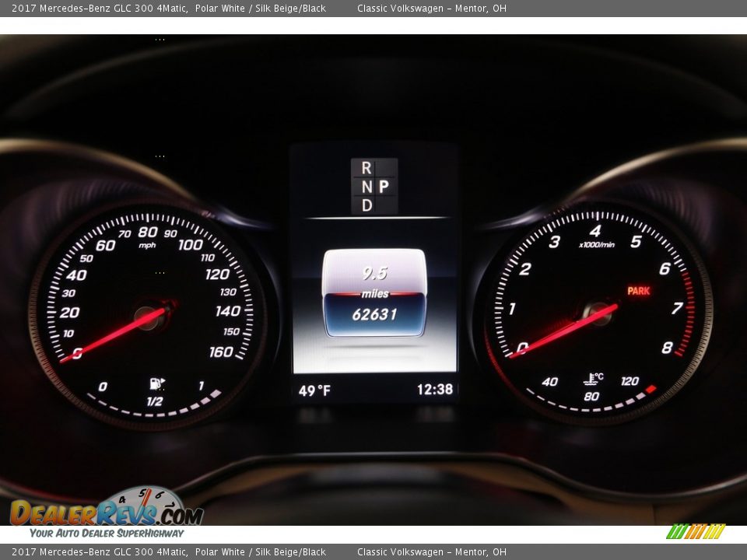Select the 'P' gear letter
Image resolution: width=747 pixels, height=560 pixels.
[x=384, y=187]
